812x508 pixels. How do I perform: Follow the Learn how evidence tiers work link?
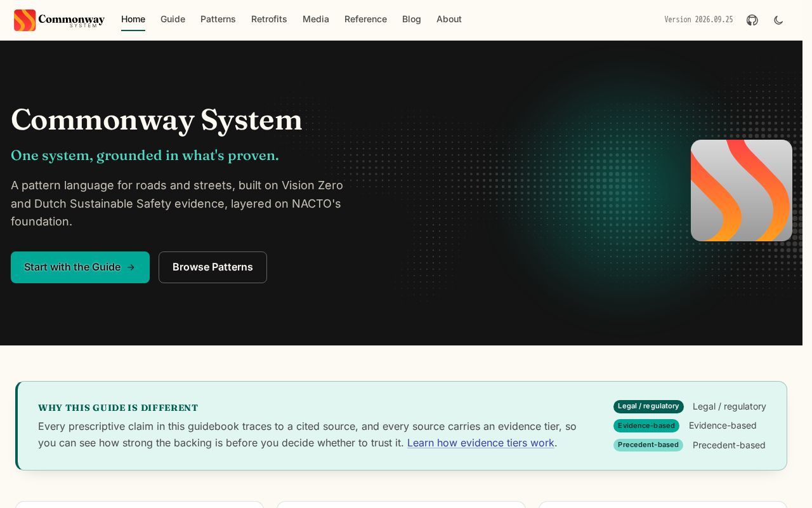click(x=481, y=443)
